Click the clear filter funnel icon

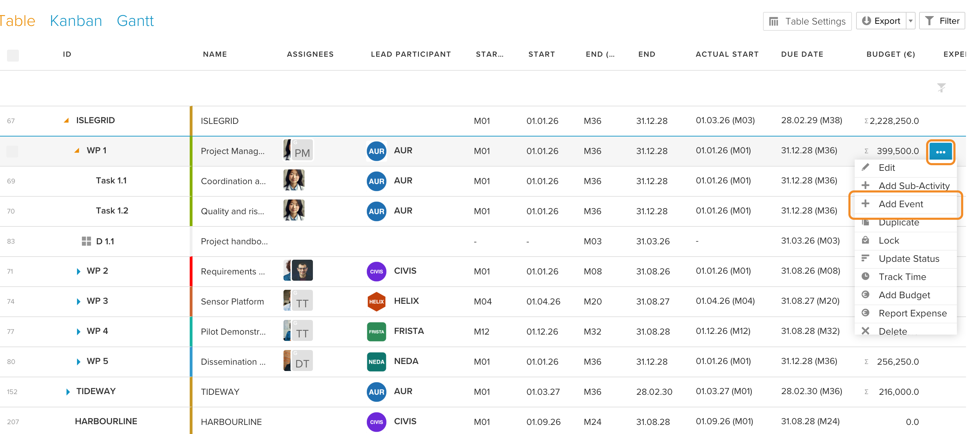[x=941, y=88]
